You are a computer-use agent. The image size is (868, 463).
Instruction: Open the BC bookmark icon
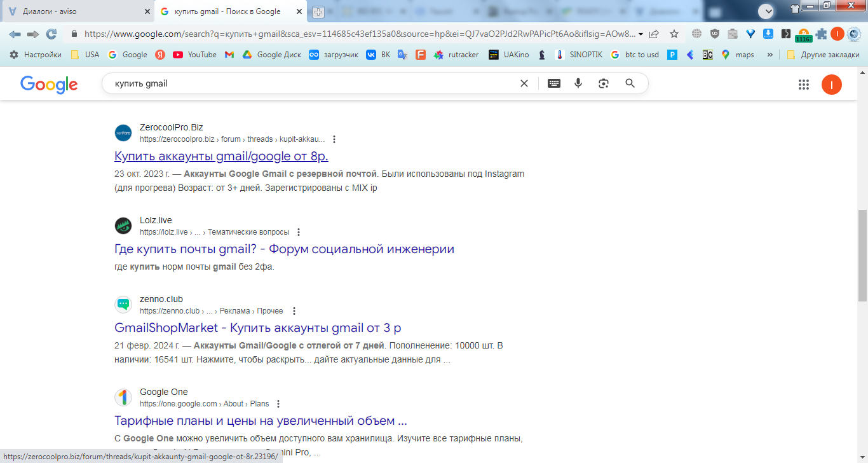click(x=707, y=55)
